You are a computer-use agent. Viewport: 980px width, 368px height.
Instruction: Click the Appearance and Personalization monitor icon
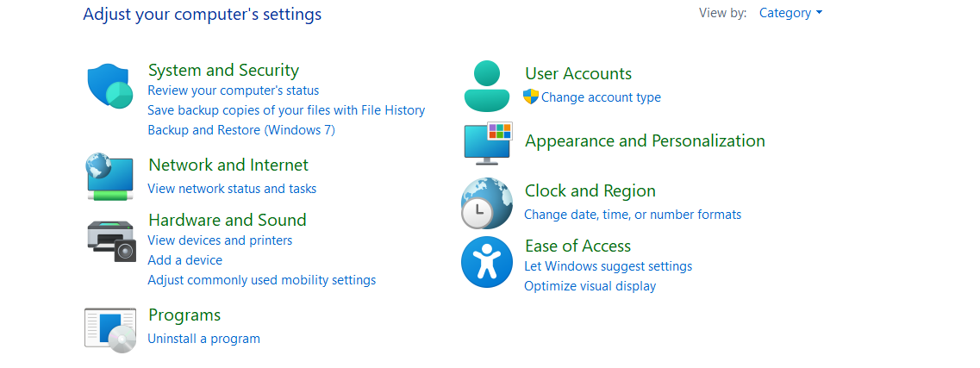click(488, 142)
